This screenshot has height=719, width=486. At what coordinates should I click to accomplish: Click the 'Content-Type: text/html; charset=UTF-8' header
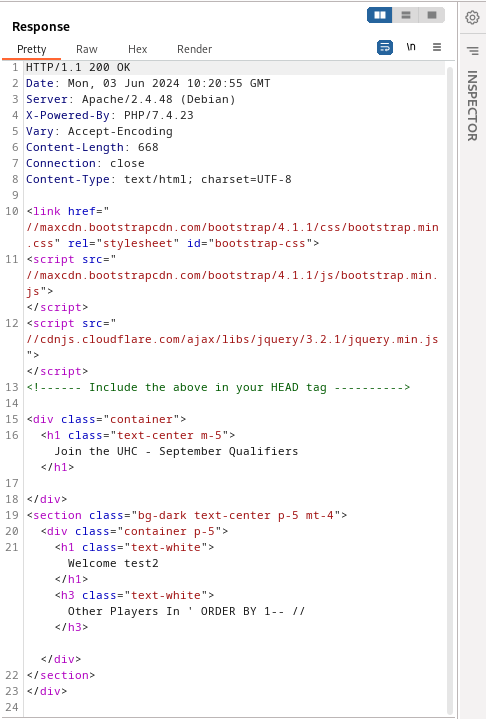tap(159, 179)
